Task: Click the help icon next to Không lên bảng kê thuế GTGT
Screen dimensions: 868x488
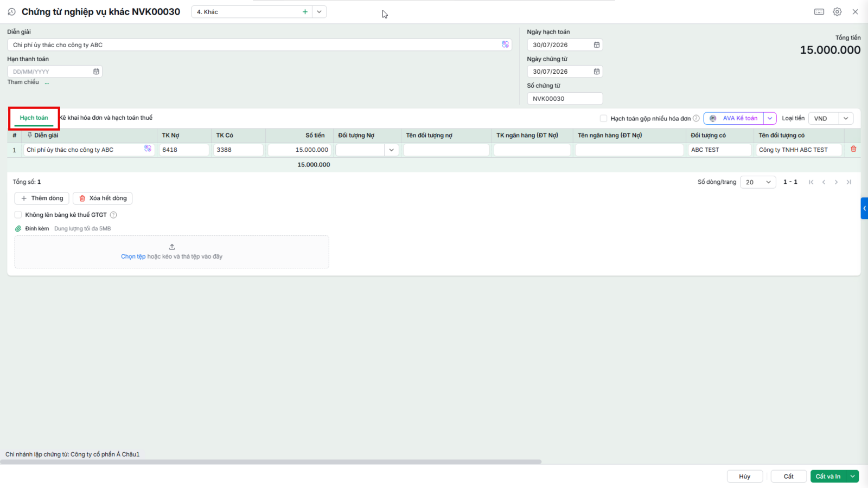Action: (x=113, y=215)
